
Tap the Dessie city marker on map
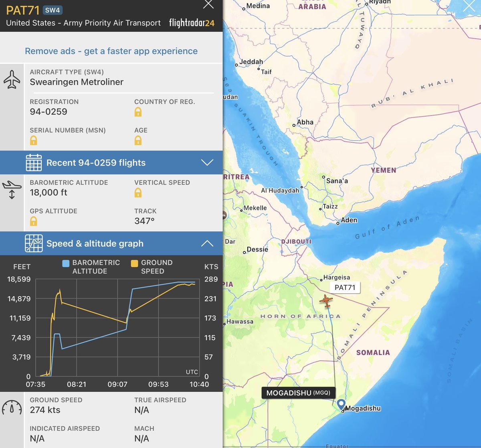coord(244,252)
